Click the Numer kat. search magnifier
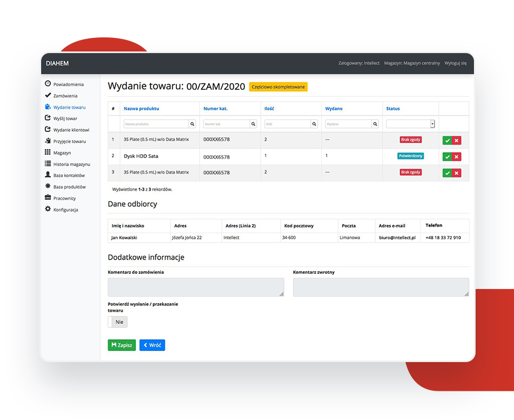Screen dimensions: 514x420 click(253, 124)
